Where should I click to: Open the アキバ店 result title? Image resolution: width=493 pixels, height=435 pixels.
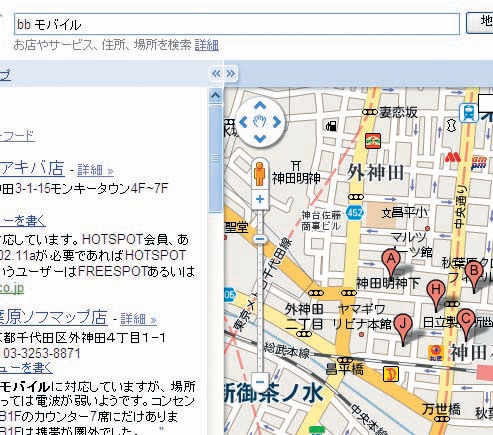(x=32, y=168)
